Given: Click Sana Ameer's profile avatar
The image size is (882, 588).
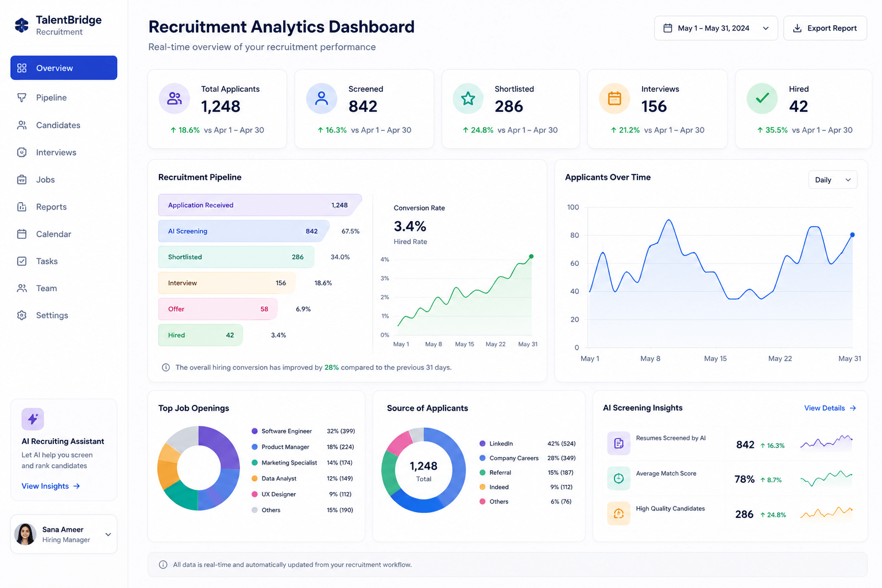Looking at the screenshot, I should point(25,534).
